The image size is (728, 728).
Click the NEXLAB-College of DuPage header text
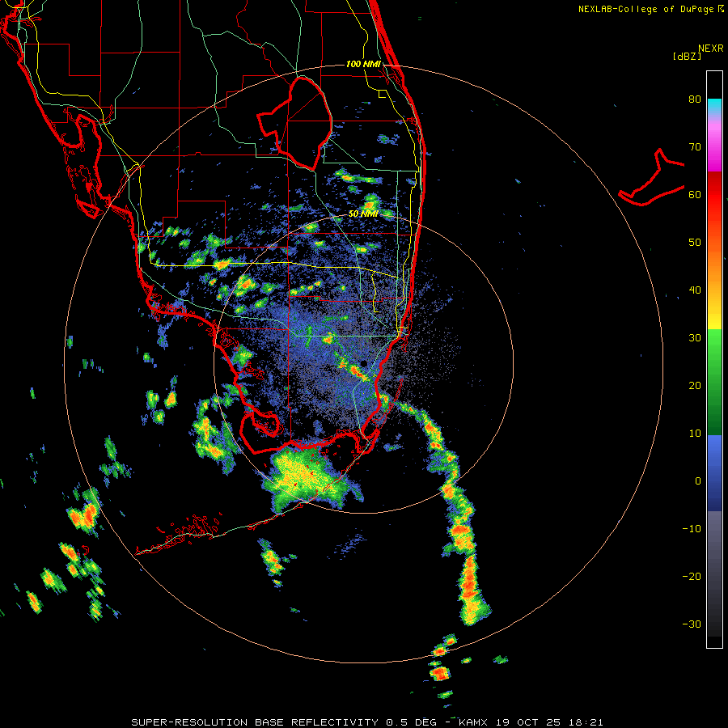tap(645, 9)
